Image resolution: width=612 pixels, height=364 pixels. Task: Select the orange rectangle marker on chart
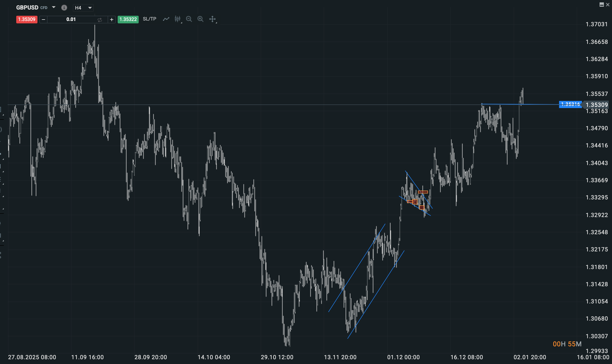(423, 192)
